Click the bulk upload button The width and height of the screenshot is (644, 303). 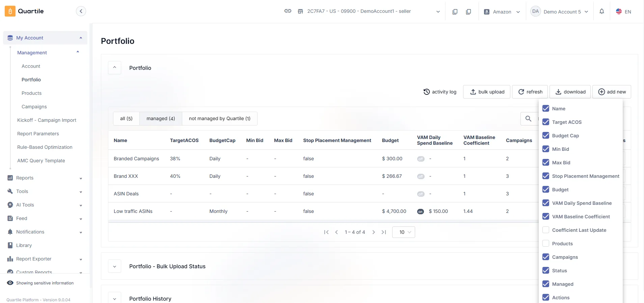coord(487,92)
